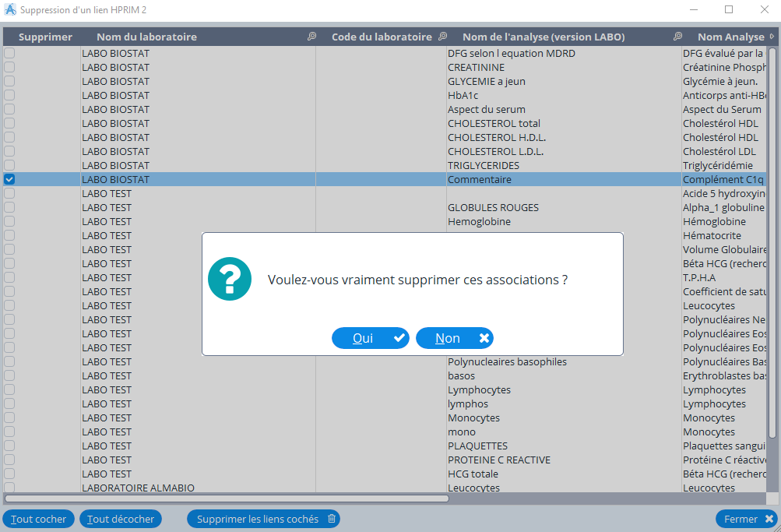The height and width of the screenshot is (532, 781).
Task: Check the box for DFG selon l equation MDRD
Action: pos(9,53)
